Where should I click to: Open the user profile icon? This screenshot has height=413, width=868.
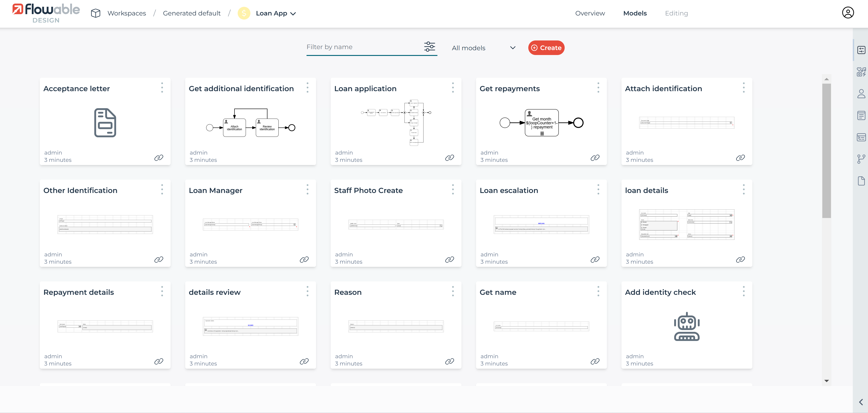[x=848, y=13]
